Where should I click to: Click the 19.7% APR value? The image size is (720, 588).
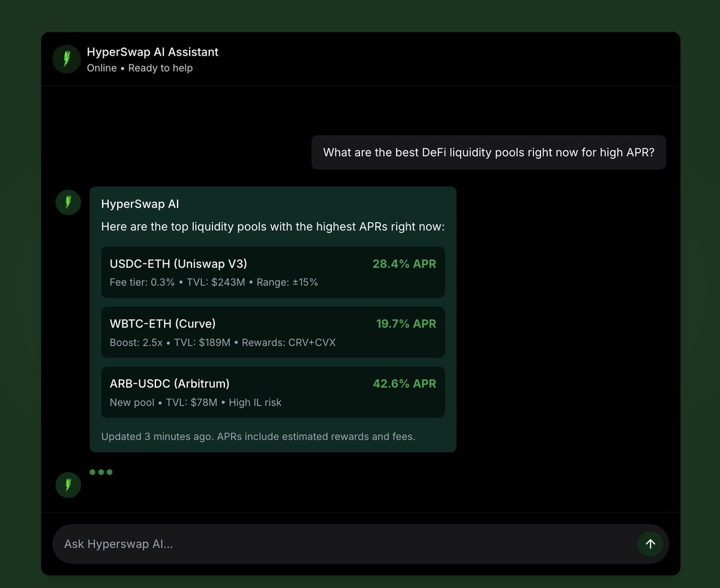tap(406, 324)
